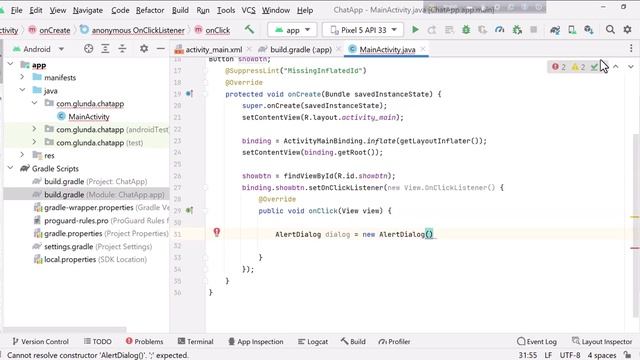Select MainActivity in project tree
The width and height of the screenshot is (640, 360).
pos(89,116)
